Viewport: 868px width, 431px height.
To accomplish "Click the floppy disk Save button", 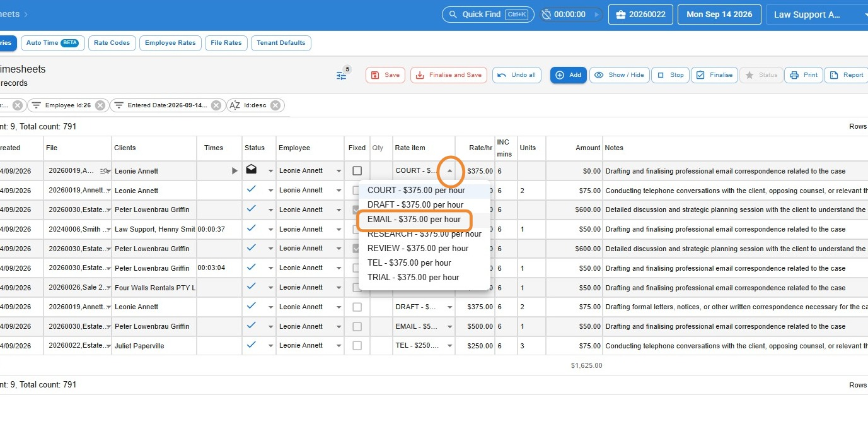I will point(385,75).
